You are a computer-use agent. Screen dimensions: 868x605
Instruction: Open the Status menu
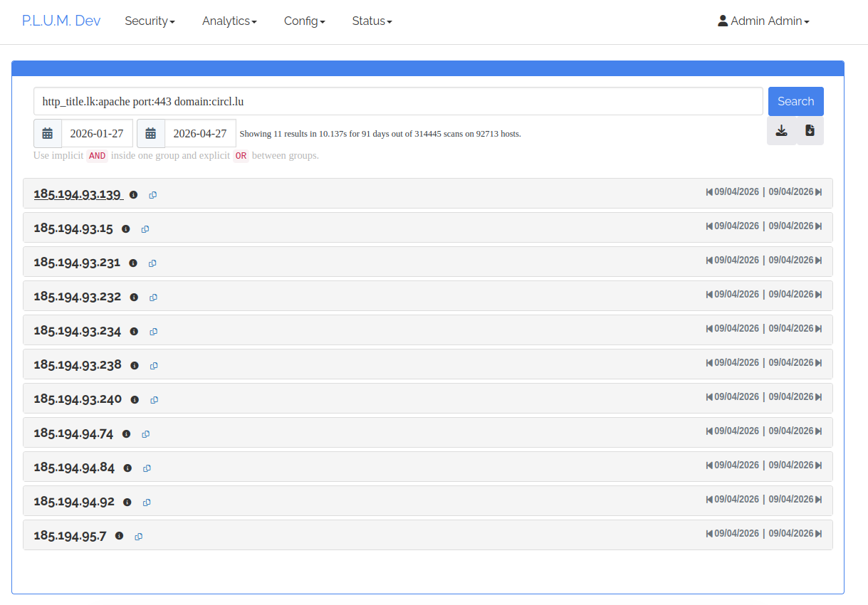pyautogui.click(x=372, y=21)
